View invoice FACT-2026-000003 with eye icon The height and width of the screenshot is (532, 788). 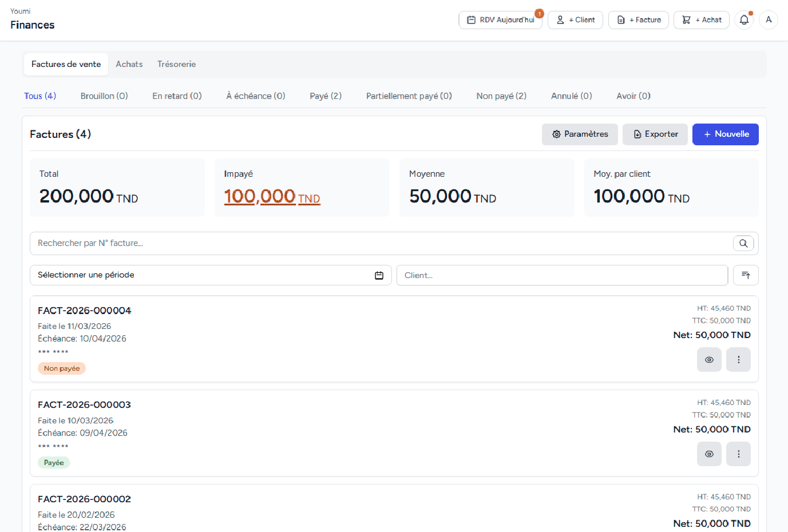pyautogui.click(x=709, y=454)
